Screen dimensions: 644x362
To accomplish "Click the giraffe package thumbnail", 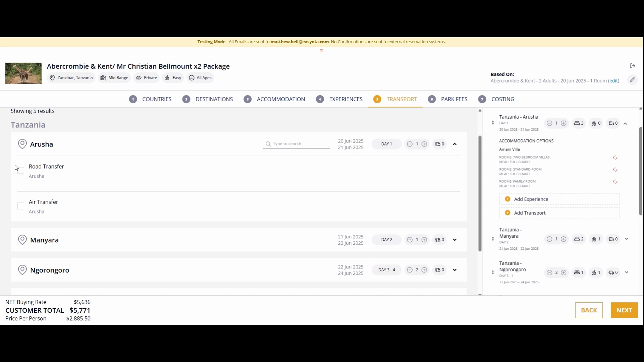I will click(x=23, y=73).
